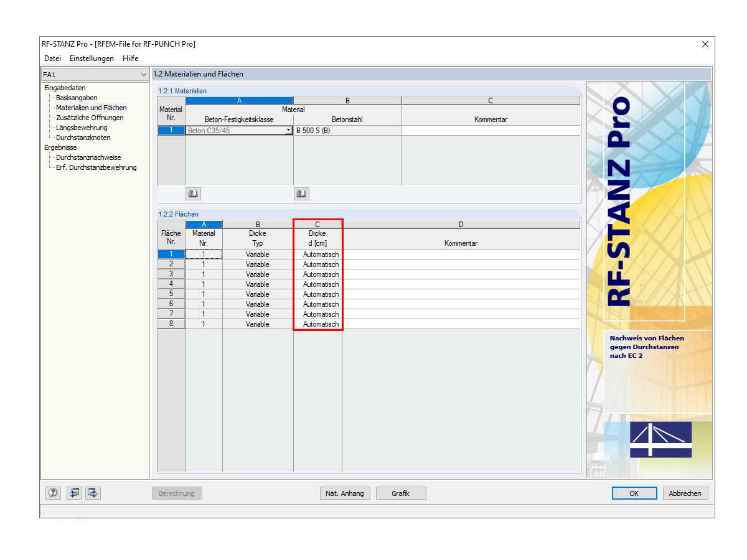Screen dimensions: 747x560
Task: Select surface row header 4
Action: [171, 284]
